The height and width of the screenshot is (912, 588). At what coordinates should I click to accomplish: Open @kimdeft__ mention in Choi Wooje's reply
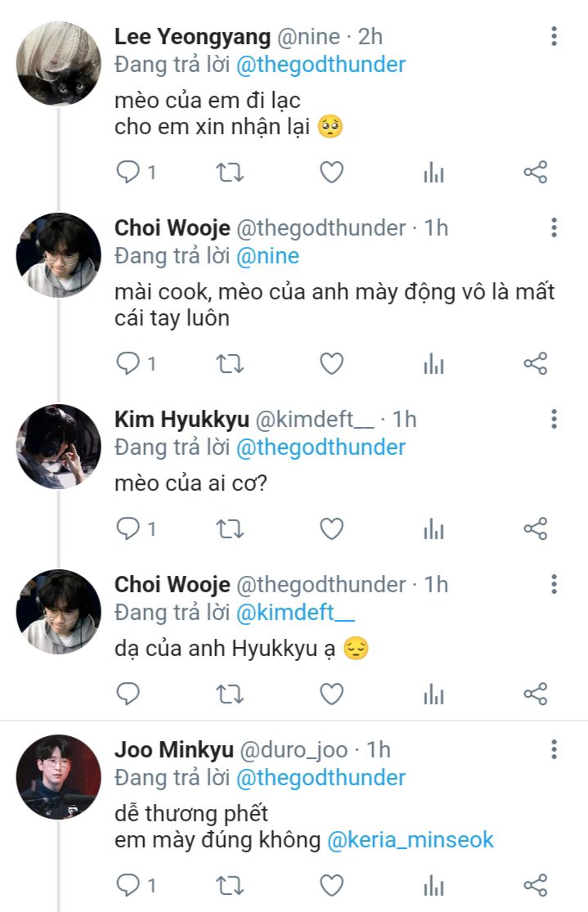[295, 613]
